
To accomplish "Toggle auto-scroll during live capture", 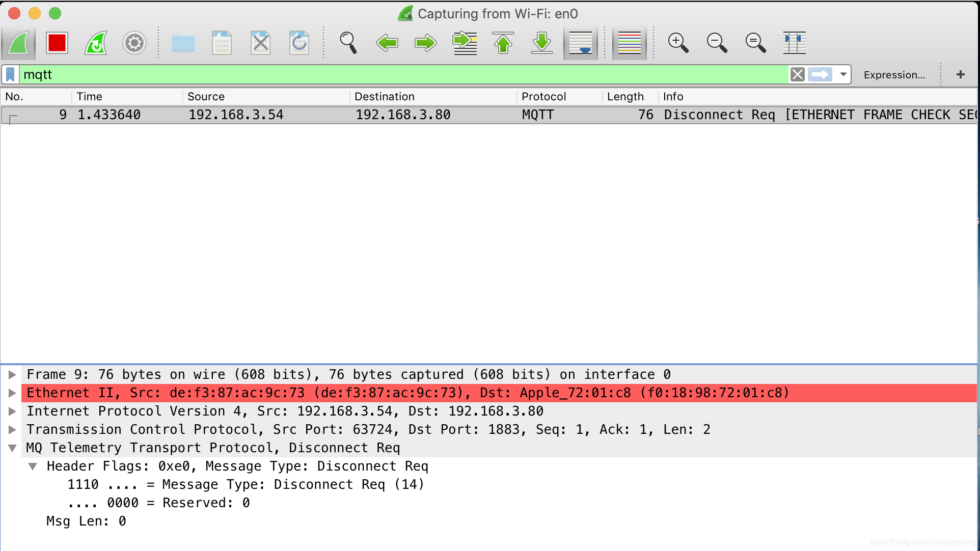I will (581, 43).
